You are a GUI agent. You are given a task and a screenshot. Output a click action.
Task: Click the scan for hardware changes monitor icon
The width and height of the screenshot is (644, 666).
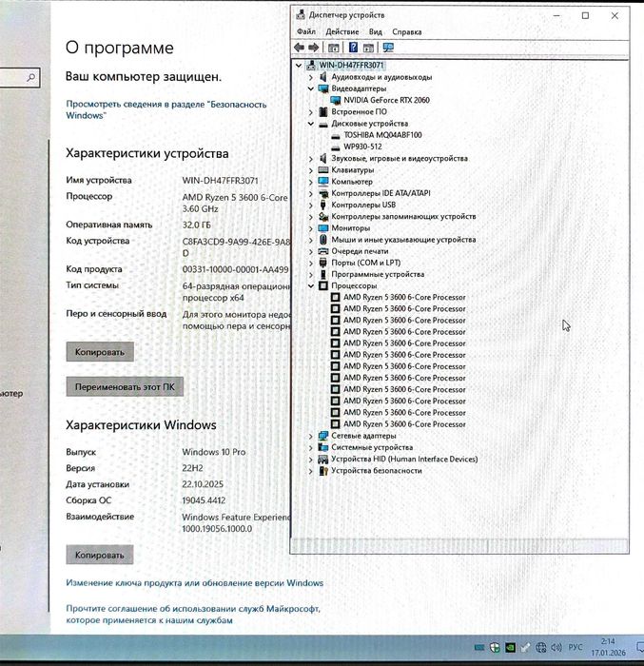tap(388, 48)
